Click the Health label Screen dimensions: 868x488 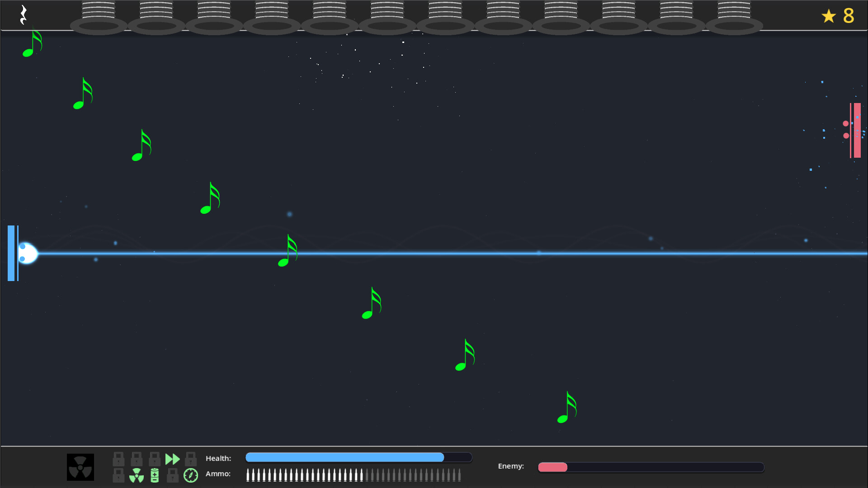[218, 458]
